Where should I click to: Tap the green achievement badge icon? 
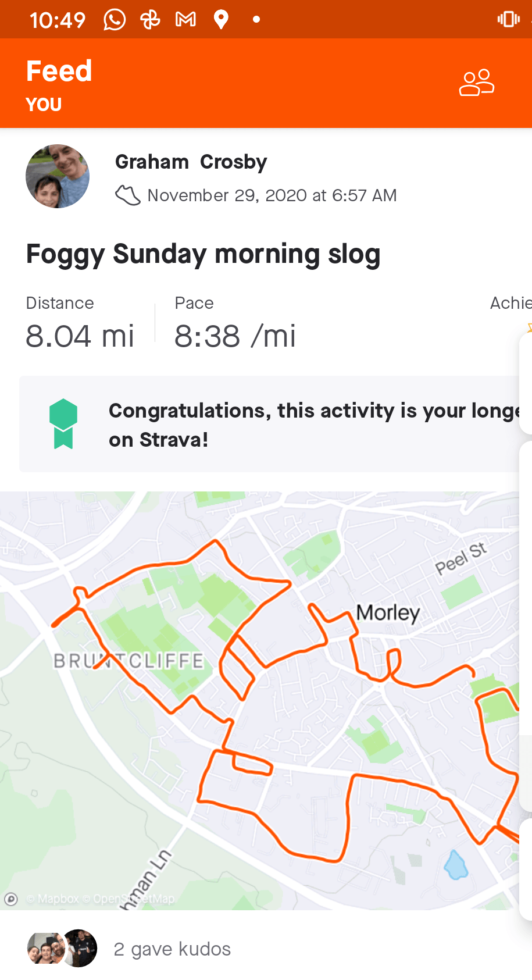pos(63,423)
